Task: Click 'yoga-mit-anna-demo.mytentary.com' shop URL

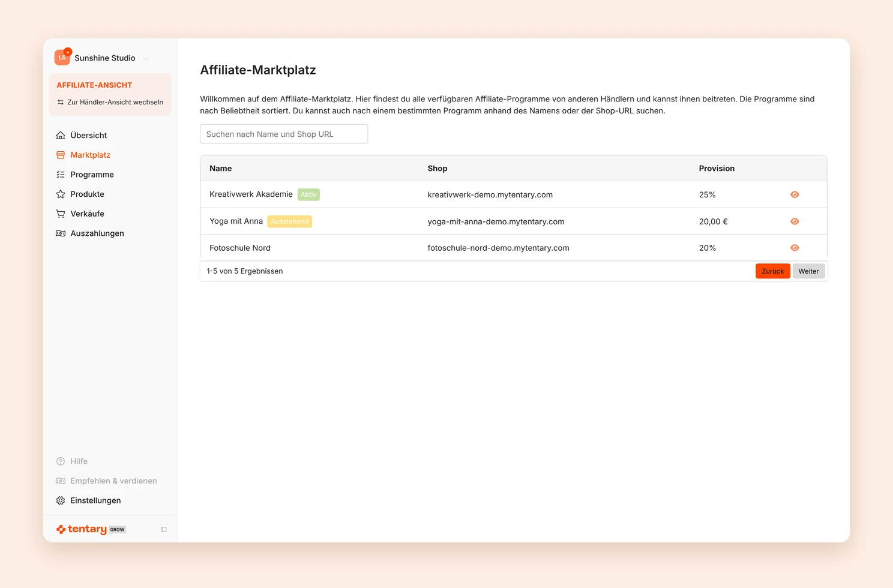Action: pos(496,221)
